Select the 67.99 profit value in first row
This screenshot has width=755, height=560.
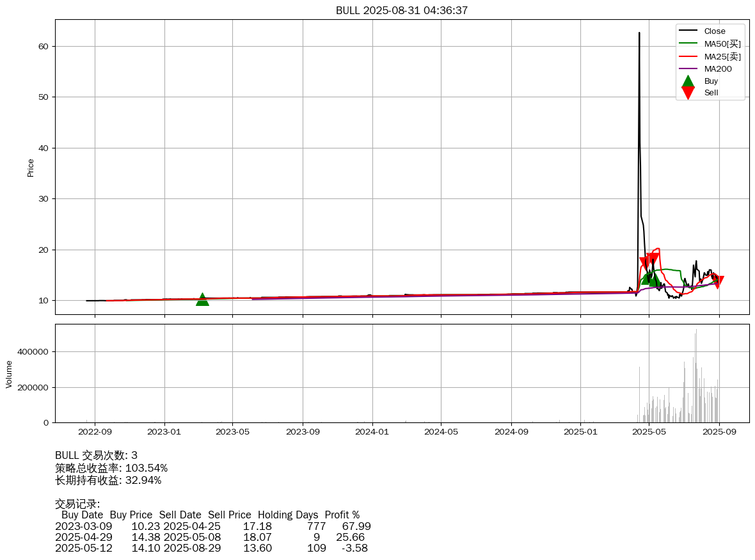tap(356, 526)
